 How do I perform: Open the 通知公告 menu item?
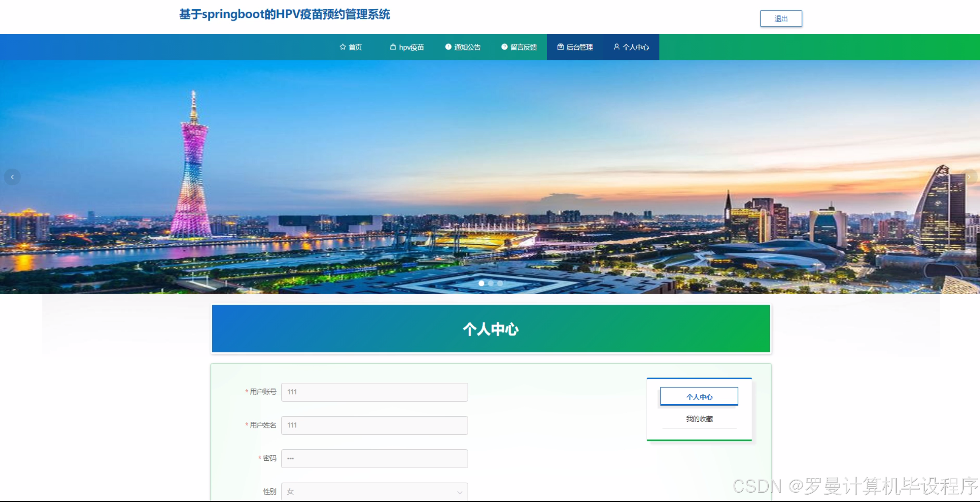point(467,48)
